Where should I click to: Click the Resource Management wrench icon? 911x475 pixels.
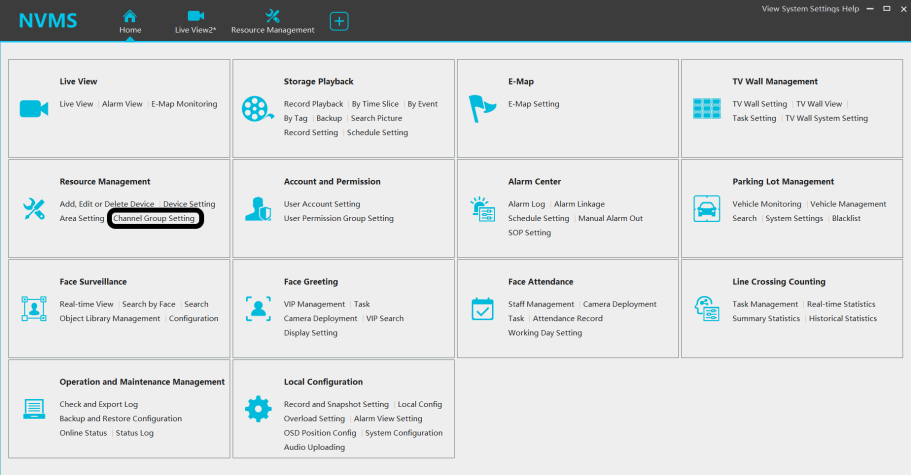[34, 209]
